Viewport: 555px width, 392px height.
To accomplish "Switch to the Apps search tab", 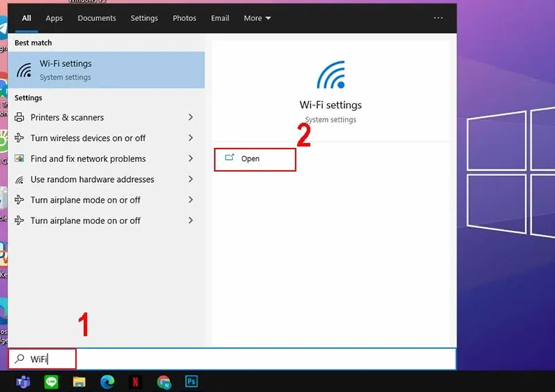I will (54, 18).
